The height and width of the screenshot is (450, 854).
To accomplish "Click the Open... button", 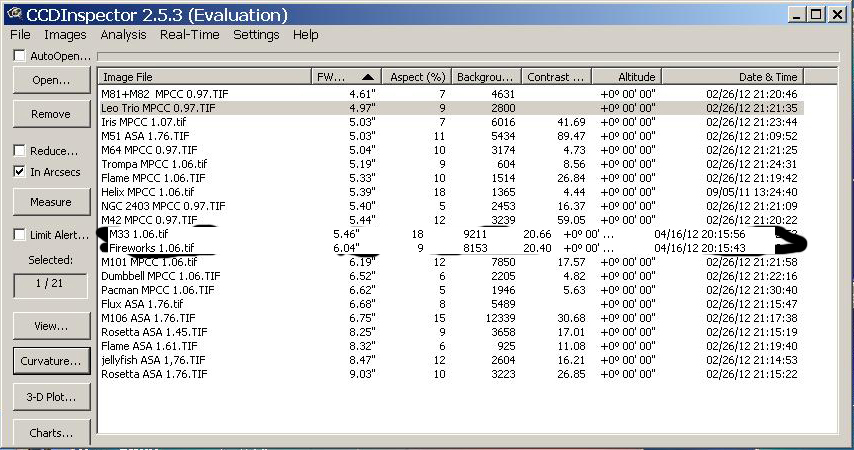I will click(51, 81).
